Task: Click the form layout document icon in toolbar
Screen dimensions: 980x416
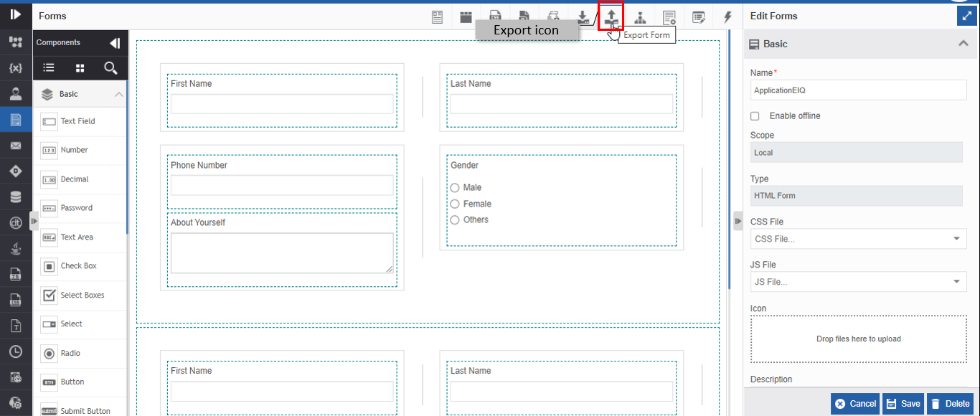Action: coord(437,16)
